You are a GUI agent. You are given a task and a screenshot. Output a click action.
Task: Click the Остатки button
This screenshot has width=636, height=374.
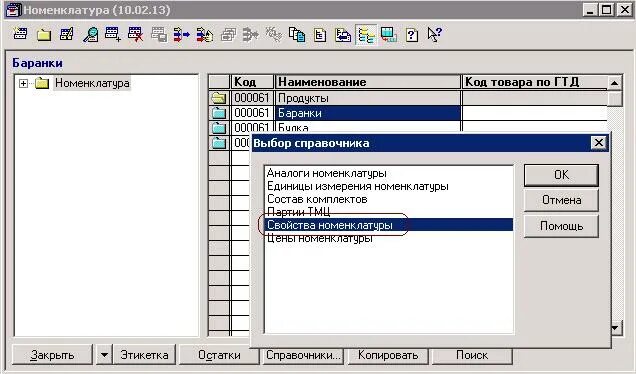[219, 355]
